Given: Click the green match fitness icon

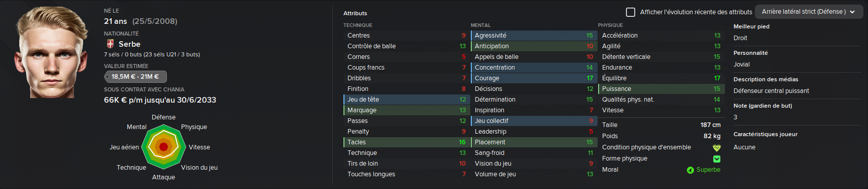Looking at the screenshot, I should (x=717, y=159).
